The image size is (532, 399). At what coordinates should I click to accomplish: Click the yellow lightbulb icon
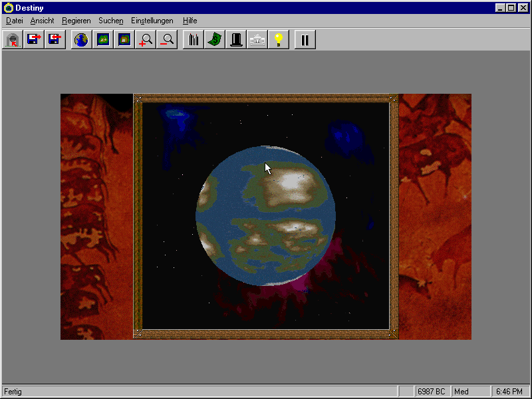[278, 40]
